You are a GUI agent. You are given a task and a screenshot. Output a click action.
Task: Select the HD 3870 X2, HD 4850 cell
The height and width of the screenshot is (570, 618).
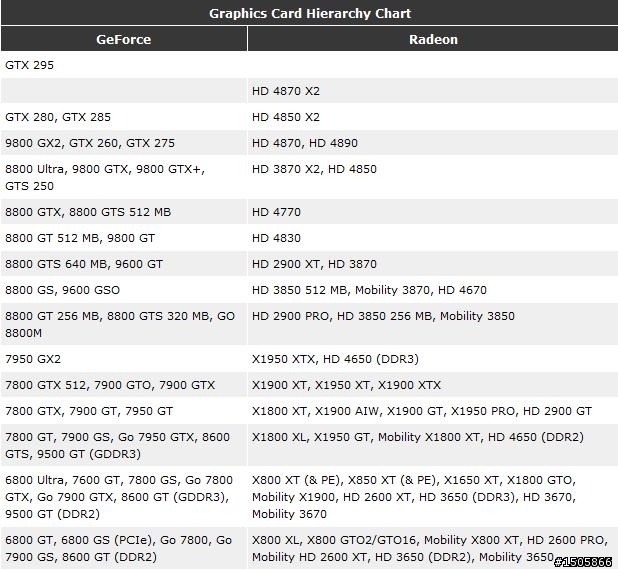click(x=433, y=177)
